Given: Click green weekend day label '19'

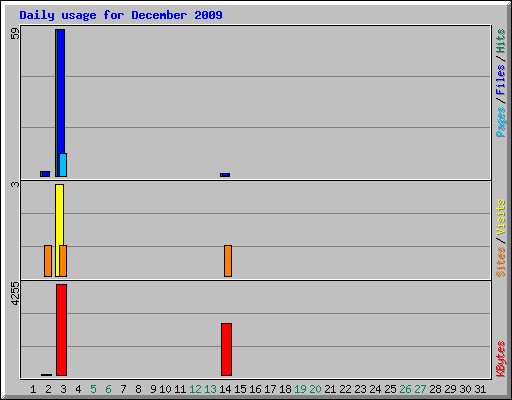Looking at the screenshot, I should click(300, 389).
